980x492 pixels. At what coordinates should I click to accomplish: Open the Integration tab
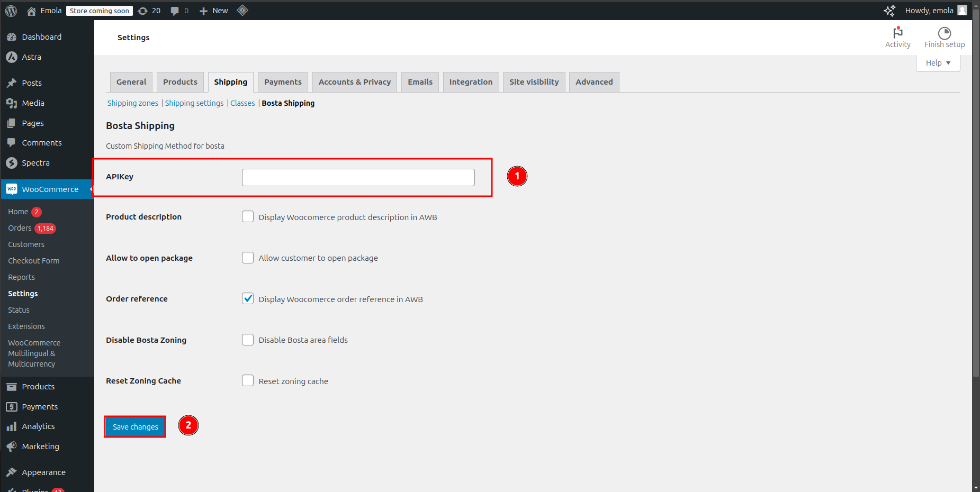click(x=471, y=82)
